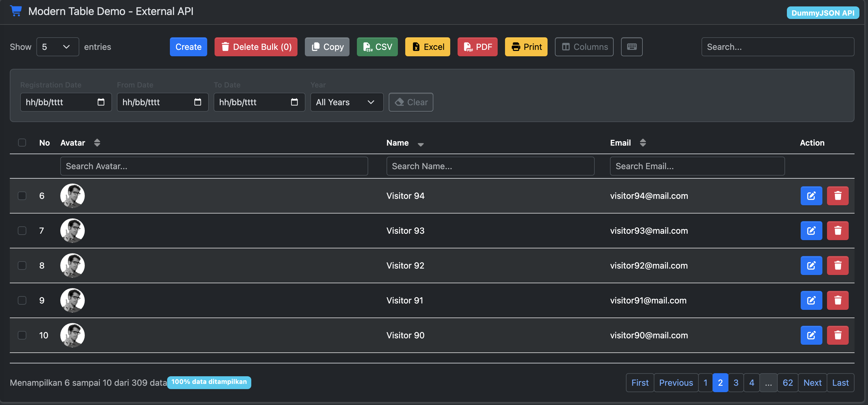Export table with the Excel button
868x405 pixels.
427,47
